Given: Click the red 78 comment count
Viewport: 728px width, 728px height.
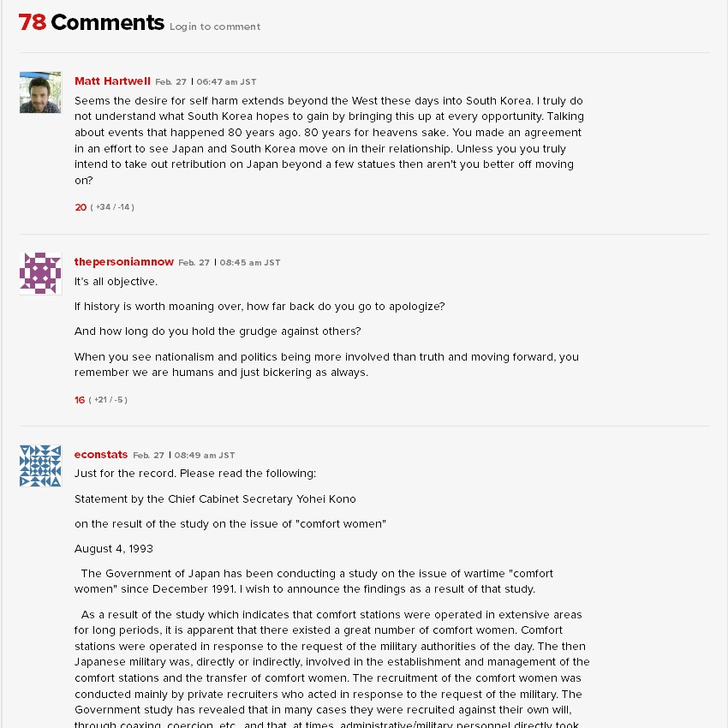Looking at the screenshot, I should (33, 23).
